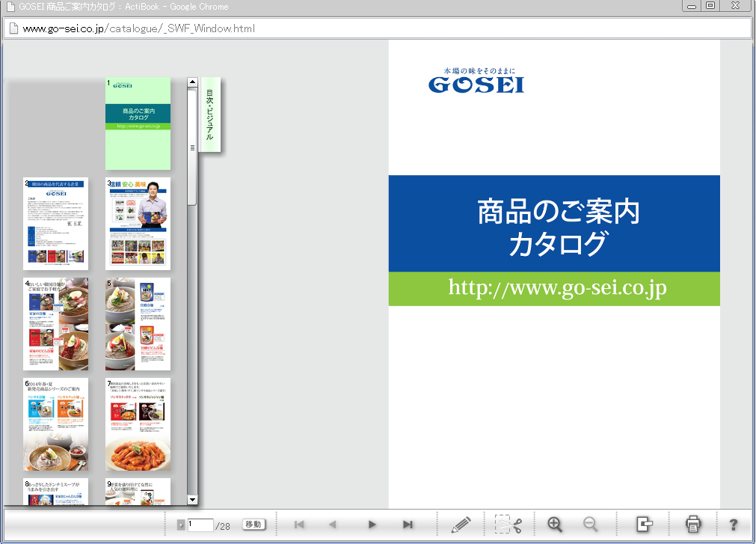Open page 2 thumbnail
Image resolution: width=756 pixels, height=544 pixels.
tap(56, 224)
